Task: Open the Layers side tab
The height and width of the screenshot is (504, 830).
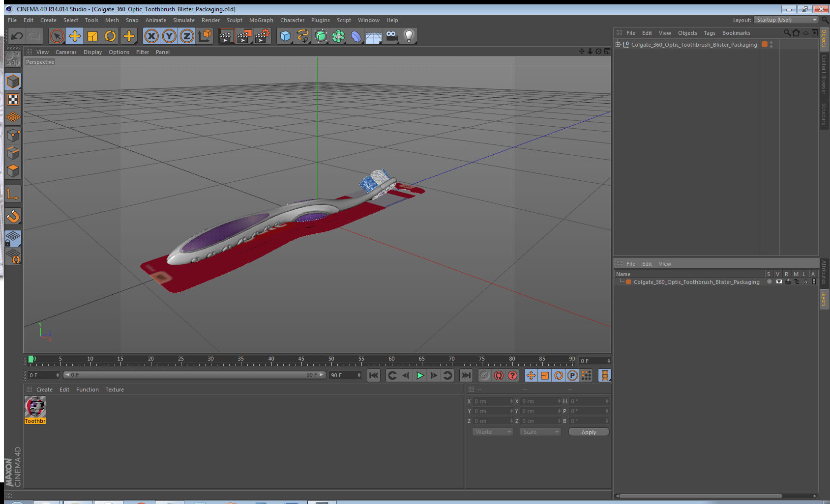Action: (824, 298)
